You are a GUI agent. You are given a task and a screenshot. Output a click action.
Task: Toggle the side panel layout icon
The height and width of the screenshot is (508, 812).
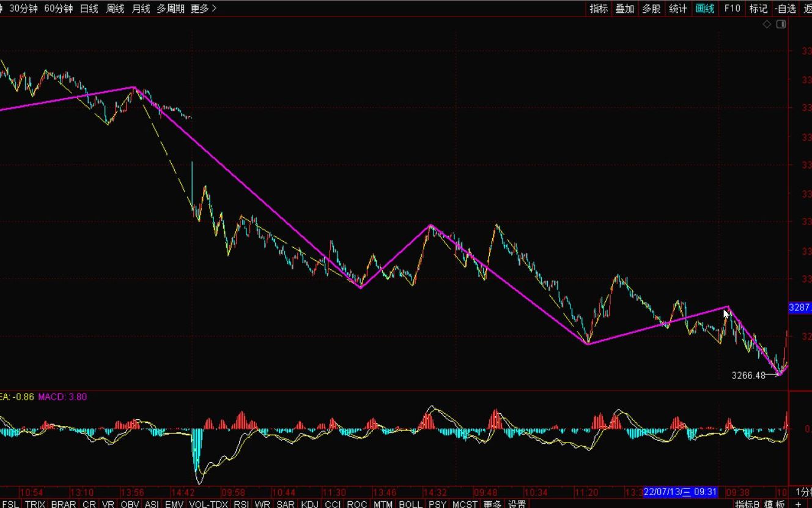781,24
